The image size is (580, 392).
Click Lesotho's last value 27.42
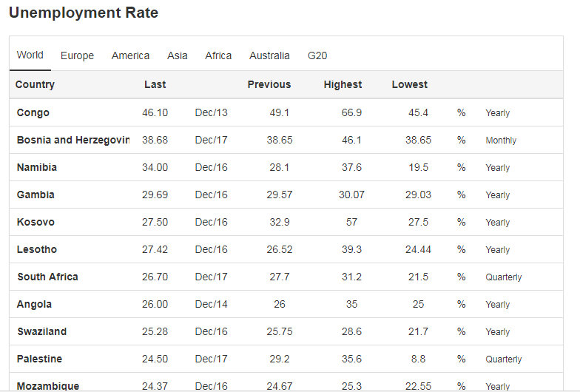coord(155,250)
